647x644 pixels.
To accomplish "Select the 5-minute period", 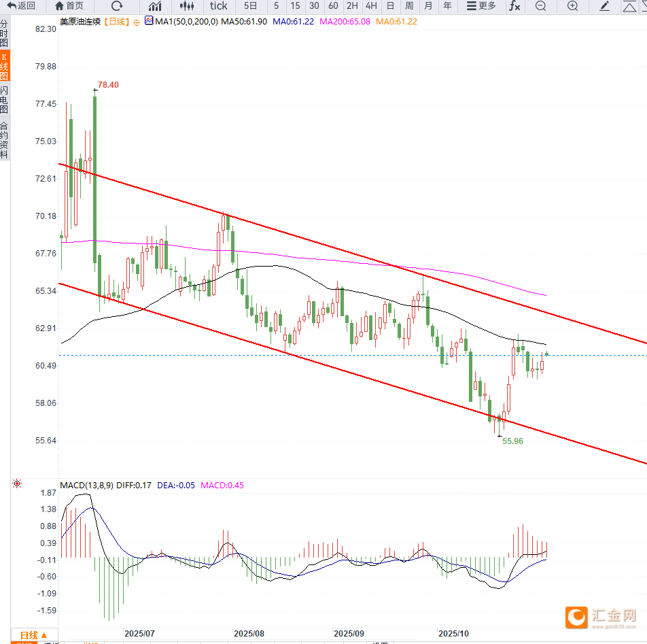I will (277, 5).
